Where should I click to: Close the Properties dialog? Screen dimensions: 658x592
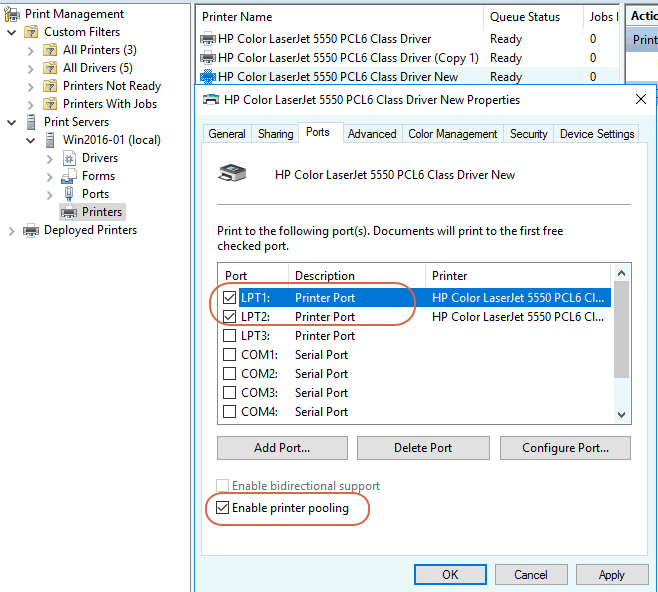[641, 99]
